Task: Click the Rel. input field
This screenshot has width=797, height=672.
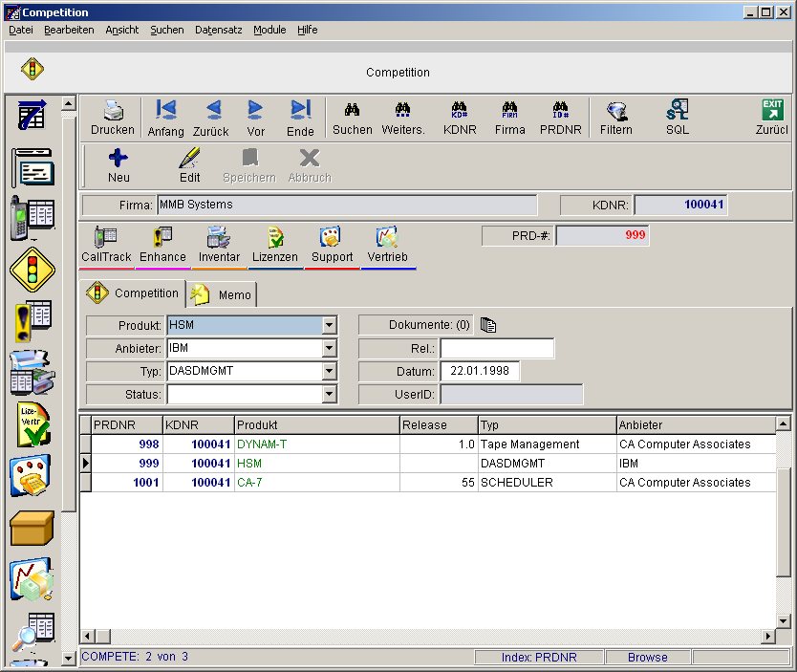Action: coord(496,348)
